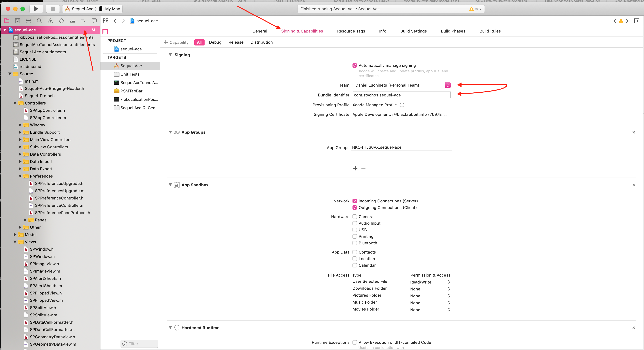Toggle the project and targets list sidebar

[105, 31]
